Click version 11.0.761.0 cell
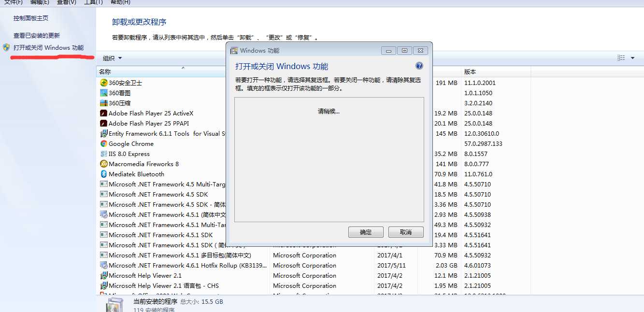This screenshot has width=644, height=312. [478, 174]
